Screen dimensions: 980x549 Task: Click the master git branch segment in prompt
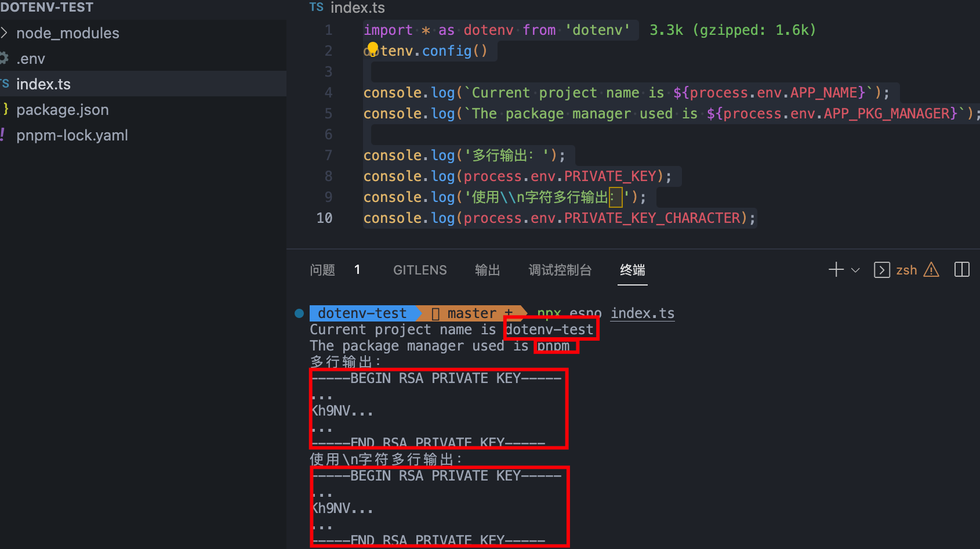coord(471,313)
